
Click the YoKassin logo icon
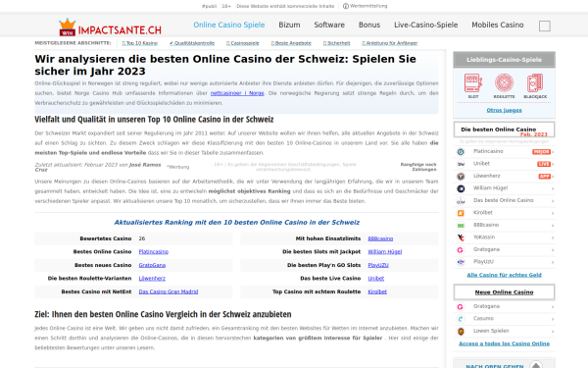pyautogui.click(x=461, y=237)
